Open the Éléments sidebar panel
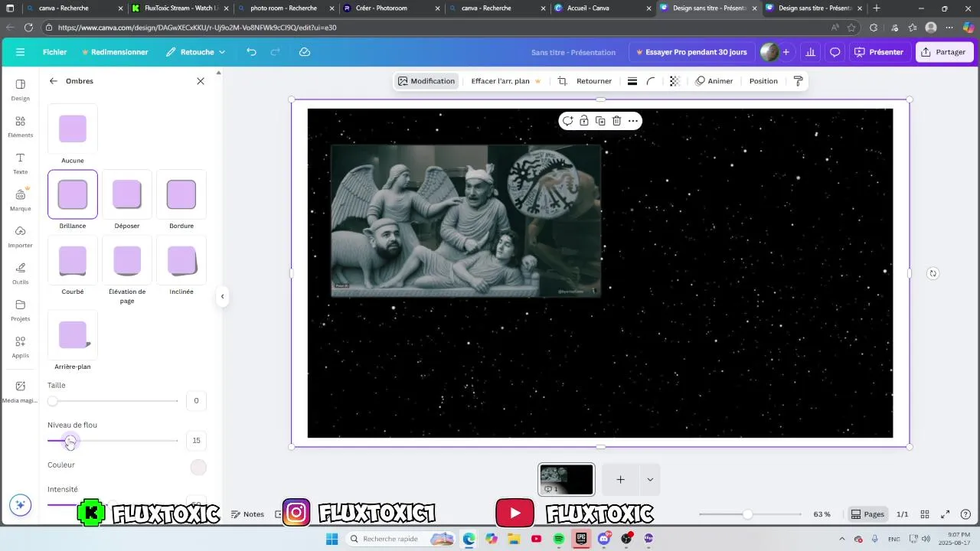The width and height of the screenshot is (980, 551). (x=21, y=126)
